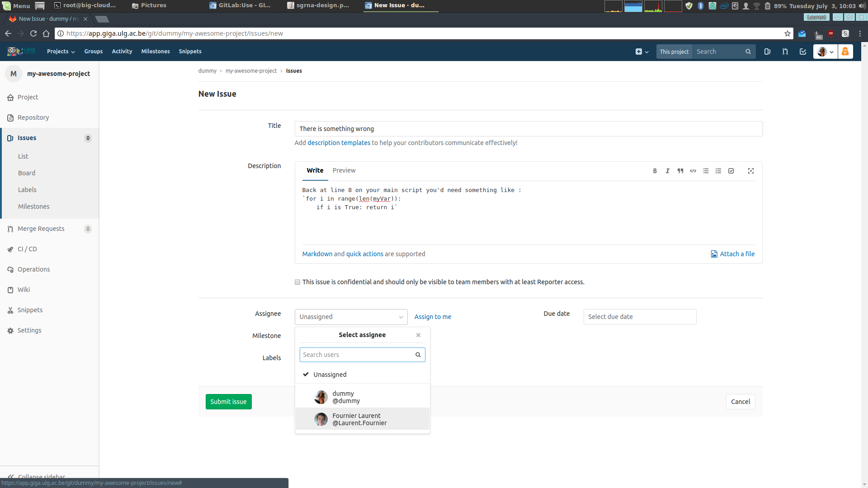Click the search magnifier in Search users
Screen dimensions: 868x488
point(418,355)
